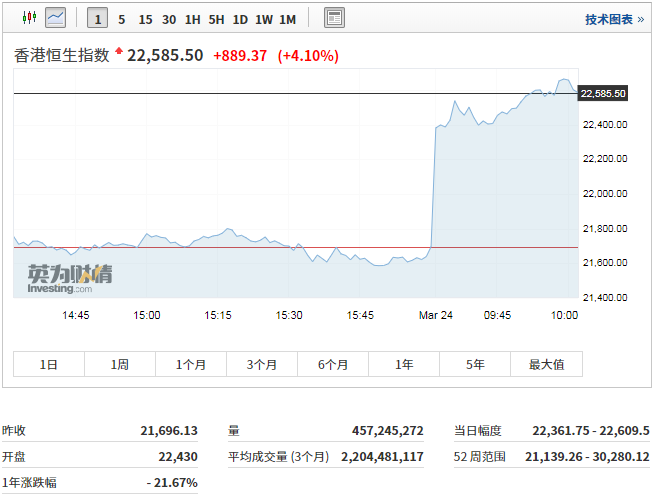Set the interval to 1H
The height and width of the screenshot is (496, 660).
(193, 19)
